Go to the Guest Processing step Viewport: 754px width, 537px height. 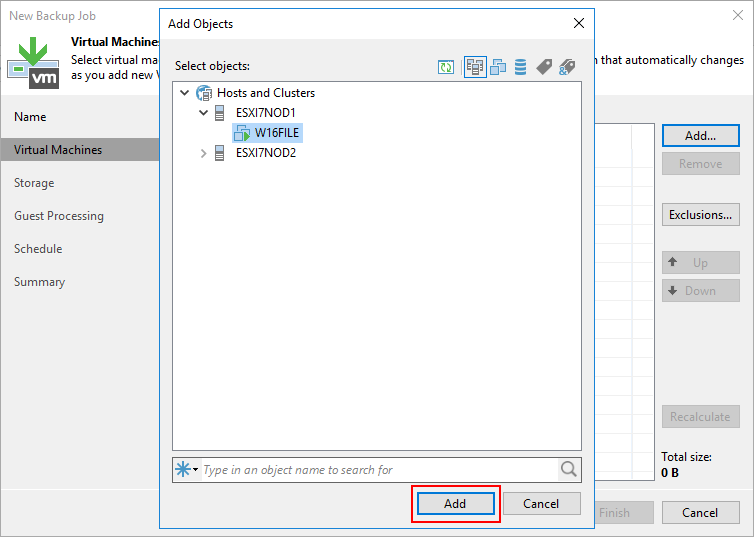59,216
